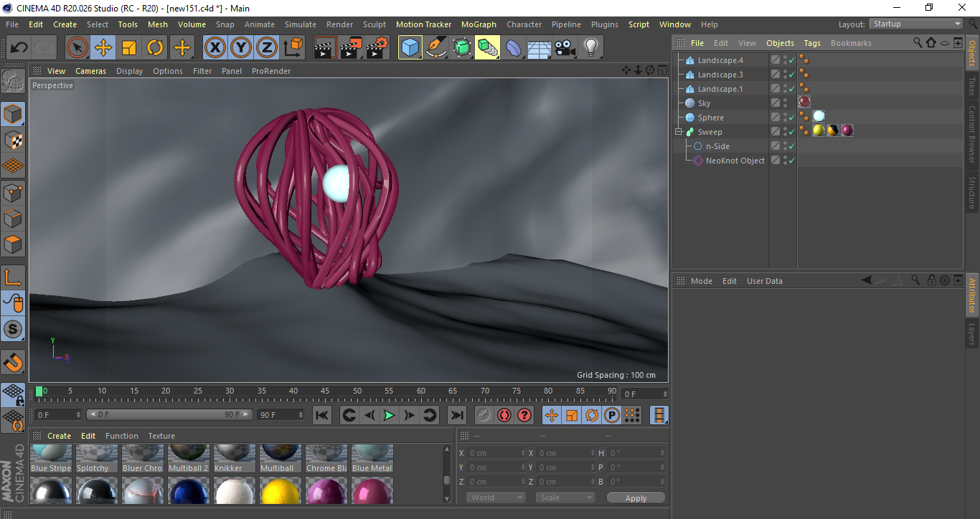Select the NeoKnot Object item
Screen dimensions: 980x519
coord(735,161)
